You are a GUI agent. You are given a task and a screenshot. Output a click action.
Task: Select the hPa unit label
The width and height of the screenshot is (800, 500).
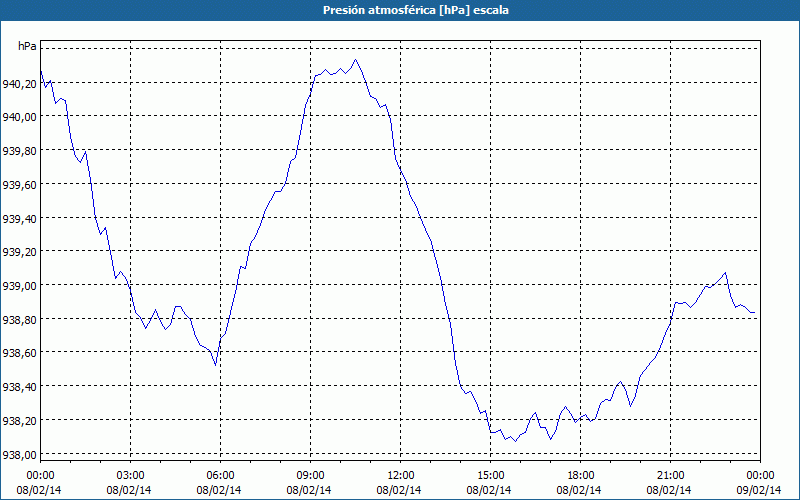28,46
